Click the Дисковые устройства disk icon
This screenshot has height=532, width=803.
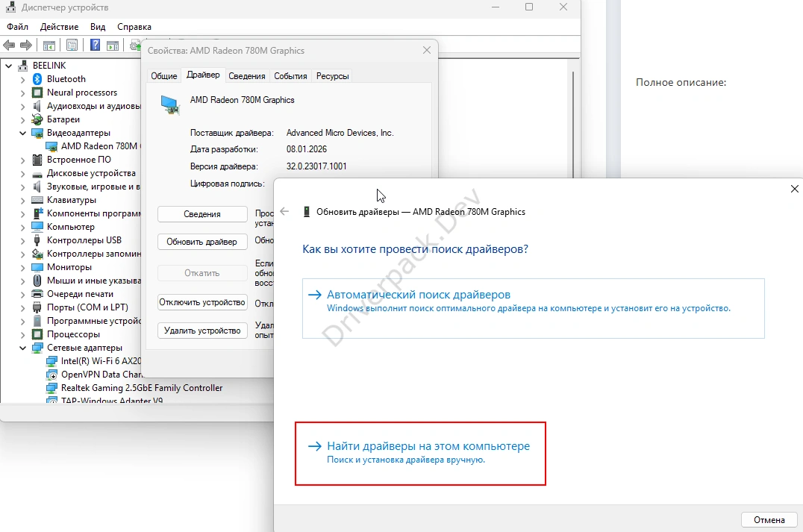37,174
